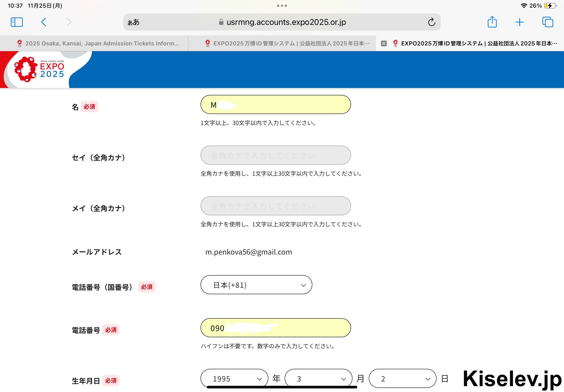
Task: Open the Share sheet icon
Action: pyautogui.click(x=492, y=22)
